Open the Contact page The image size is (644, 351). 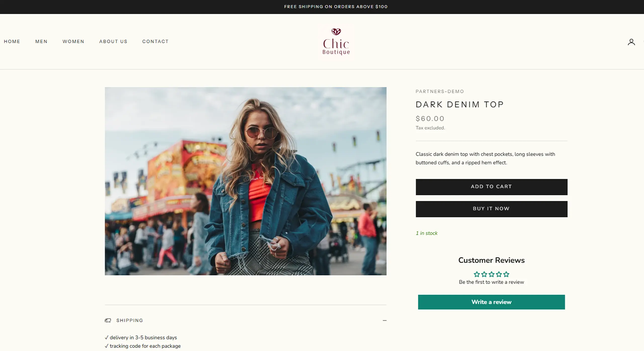pyautogui.click(x=155, y=41)
